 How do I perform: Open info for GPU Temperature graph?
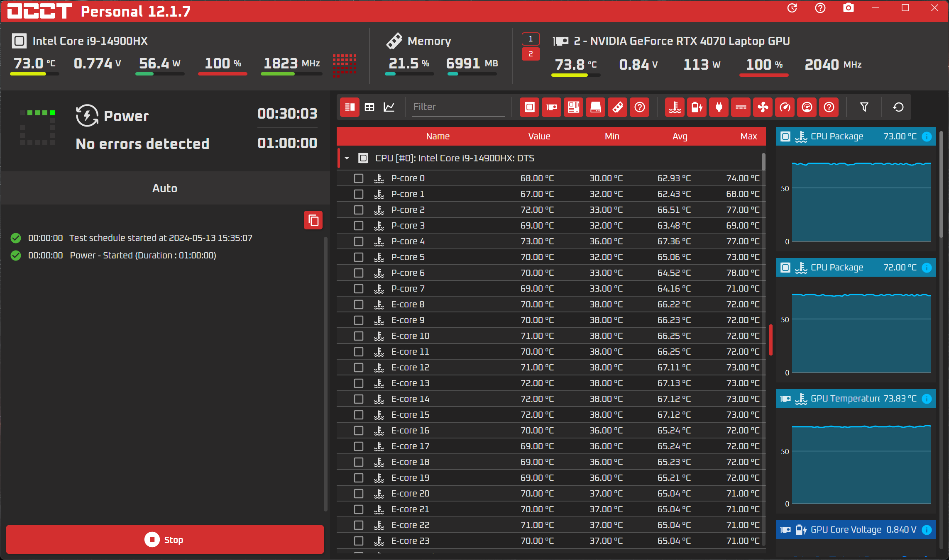pos(927,399)
